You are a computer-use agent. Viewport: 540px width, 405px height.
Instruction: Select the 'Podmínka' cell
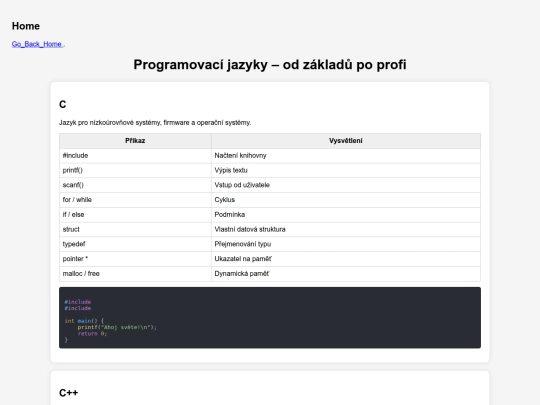point(346,215)
